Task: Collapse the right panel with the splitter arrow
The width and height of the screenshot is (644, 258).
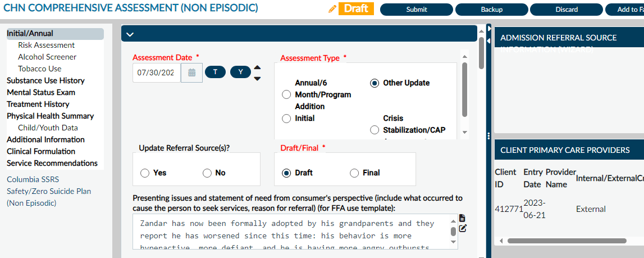Action: [x=489, y=29]
